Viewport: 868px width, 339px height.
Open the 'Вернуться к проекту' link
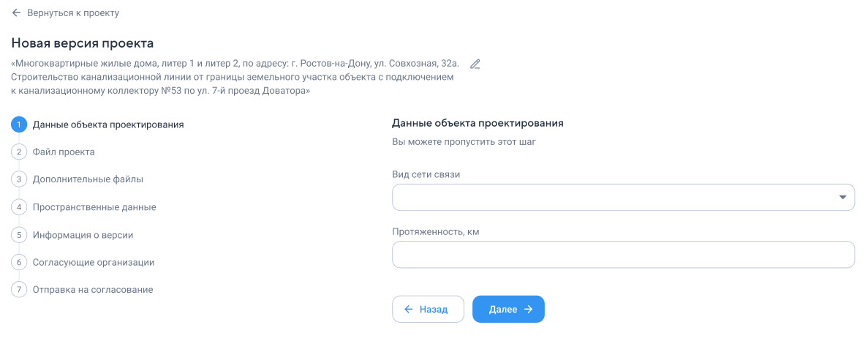pos(73,12)
